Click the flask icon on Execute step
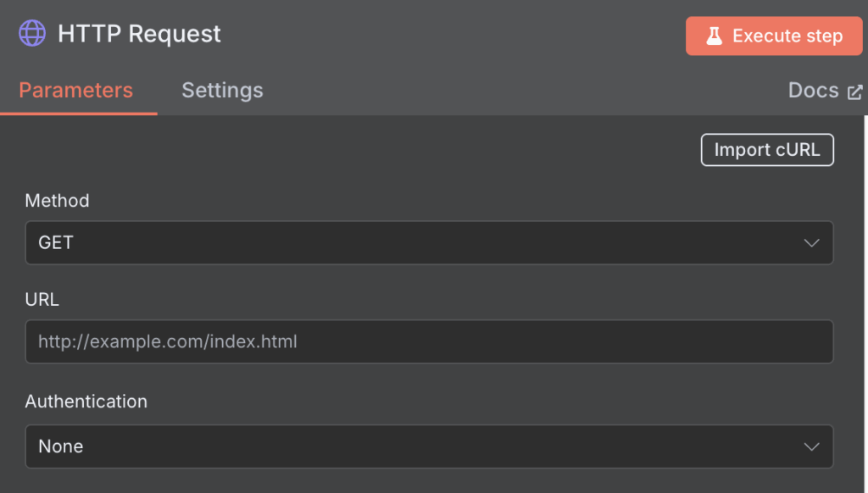The image size is (868, 493). [714, 36]
